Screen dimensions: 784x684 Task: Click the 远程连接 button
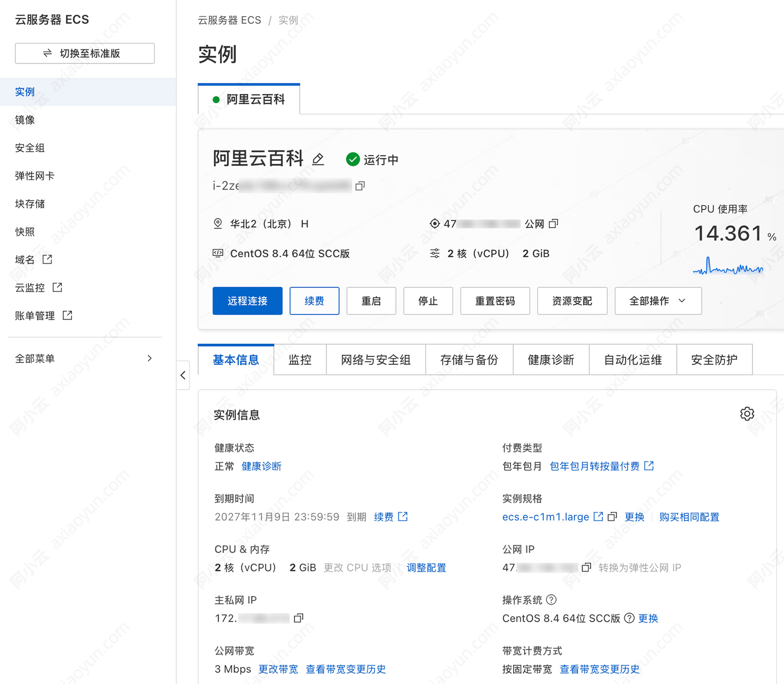[x=248, y=301]
